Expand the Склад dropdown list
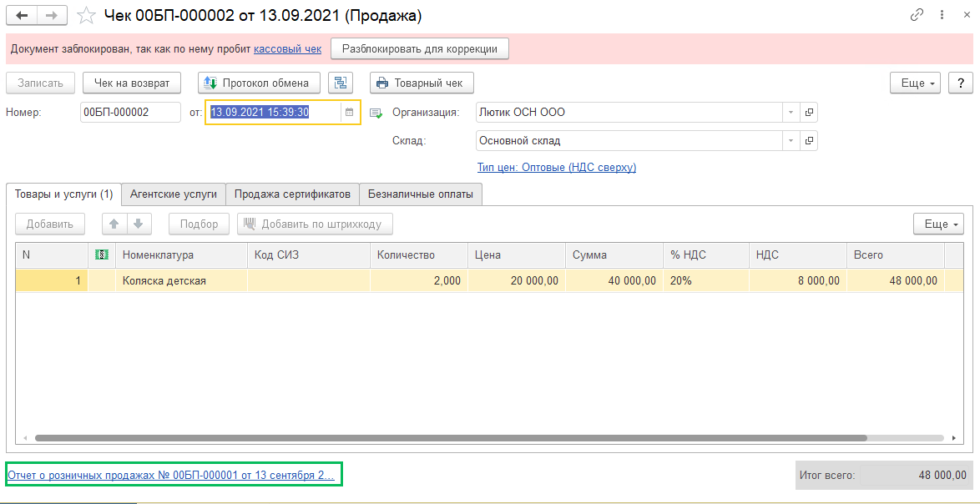 pos(790,141)
